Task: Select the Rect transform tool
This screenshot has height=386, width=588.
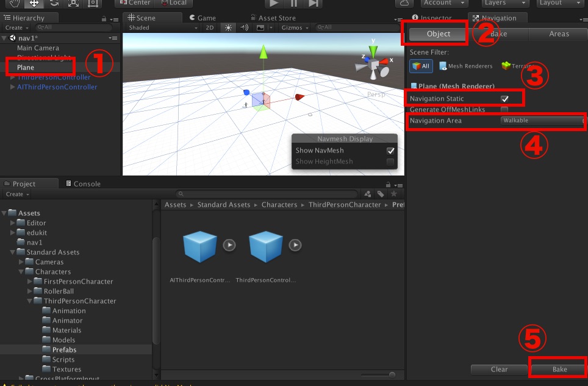Action: point(93,4)
